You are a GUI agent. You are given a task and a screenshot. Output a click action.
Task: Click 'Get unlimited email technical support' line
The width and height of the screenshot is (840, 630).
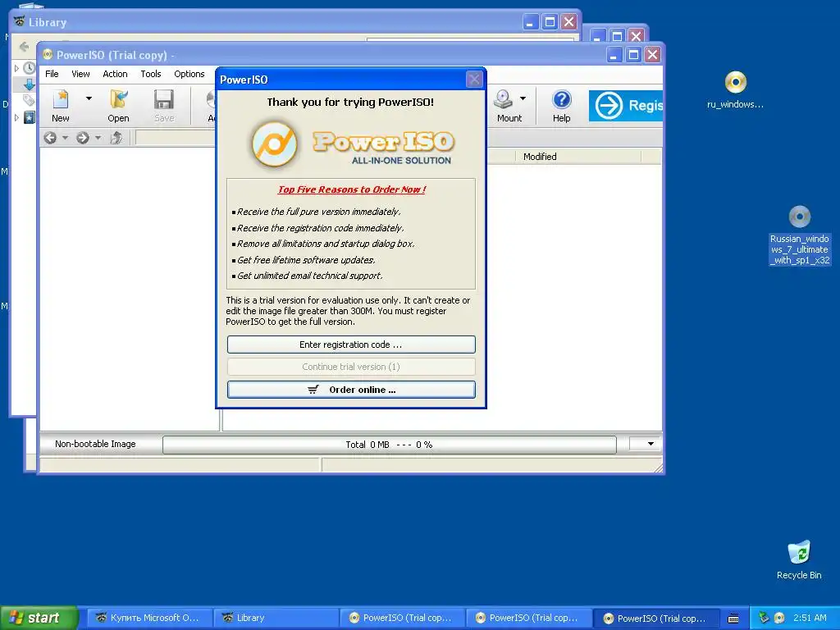click(x=309, y=276)
